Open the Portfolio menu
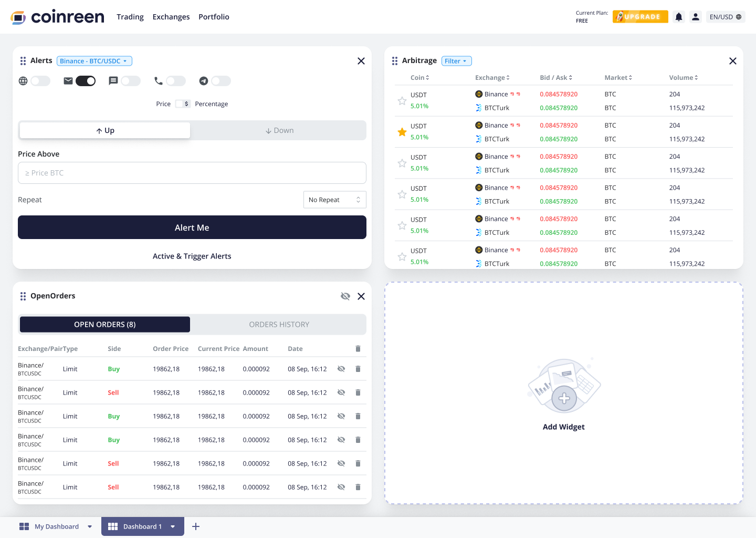The height and width of the screenshot is (538, 756). tap(214, 17)
